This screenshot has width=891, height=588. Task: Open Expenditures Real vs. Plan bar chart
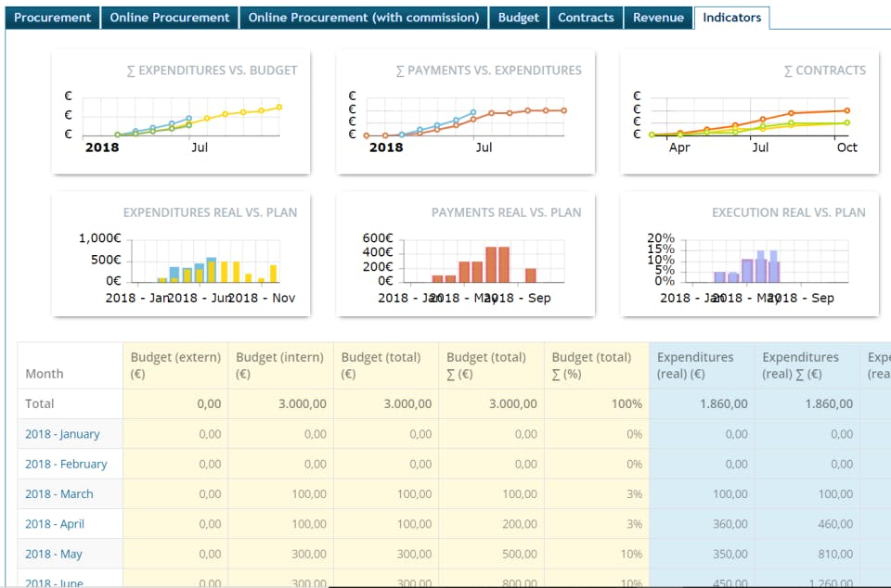click(x=181, y=255)
